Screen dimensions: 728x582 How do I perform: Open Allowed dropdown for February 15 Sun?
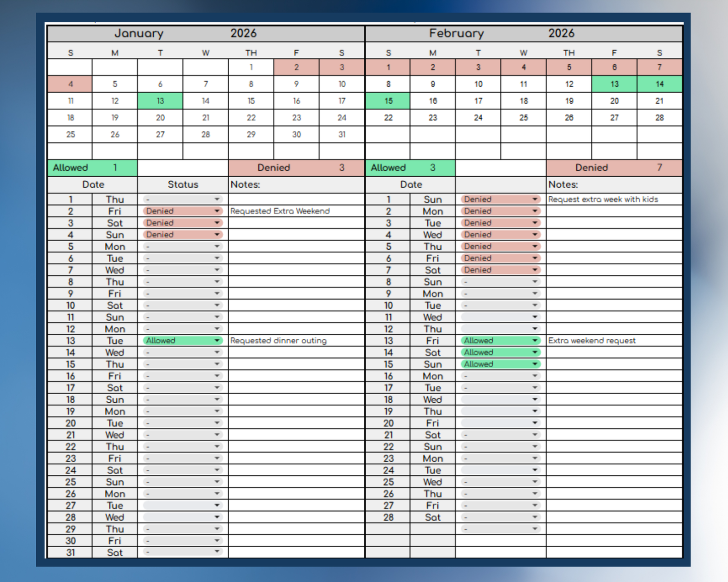click(x=501, y=364)
